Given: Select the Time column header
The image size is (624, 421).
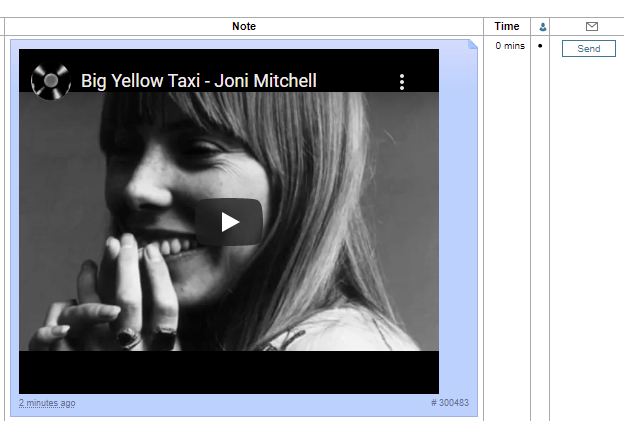Looking at the screenshot, I should pos(507,26).
